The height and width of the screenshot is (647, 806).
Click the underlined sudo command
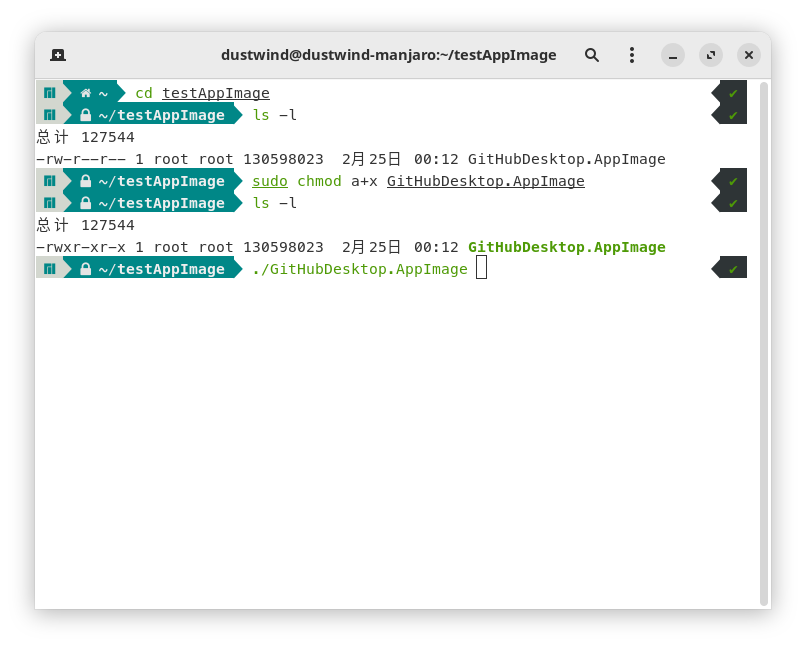pos(270,181)
